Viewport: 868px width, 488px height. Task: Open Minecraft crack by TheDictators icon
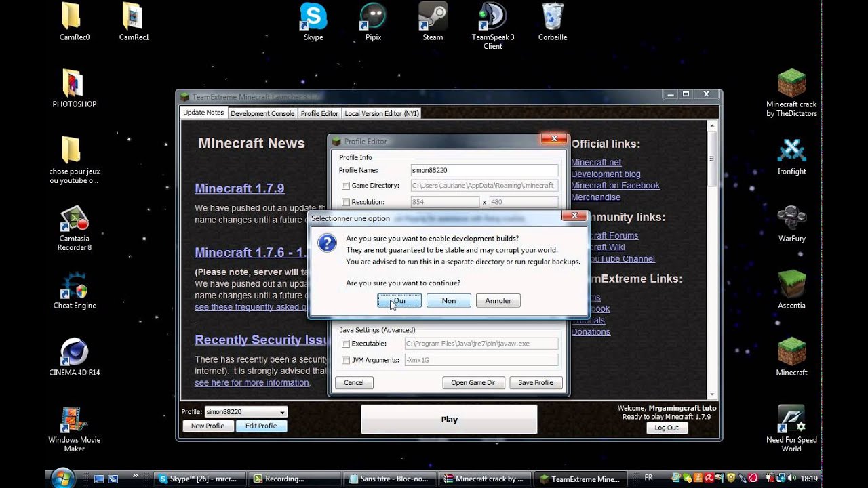pyautogui.click(x=791, y=93)
